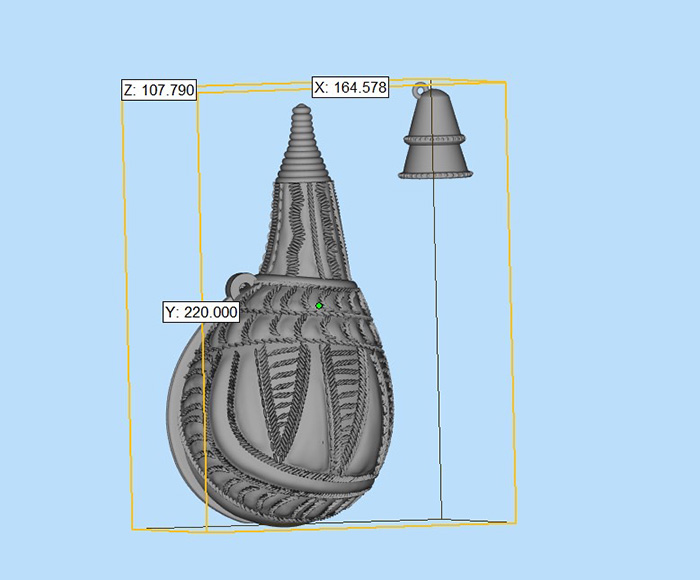Click the Y: 220.000 dimension label
Image resolution: width=700 pixels, height=580 pixels.
point(201,312)
